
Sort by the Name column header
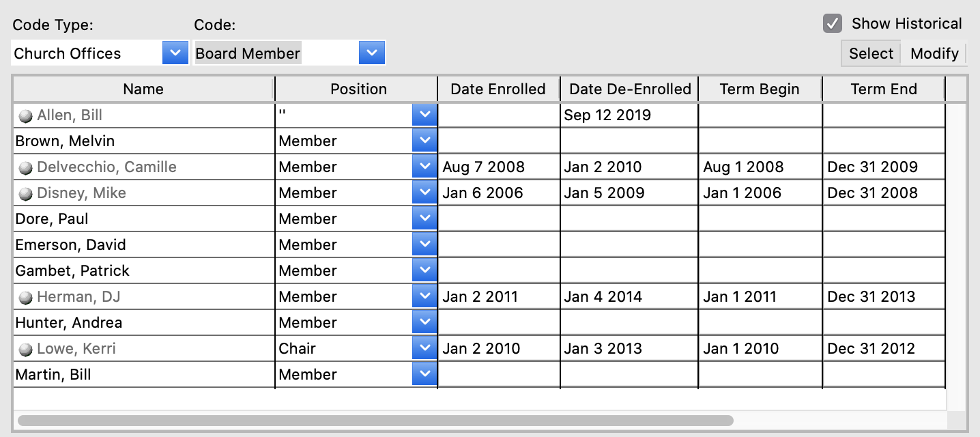click(143, 89)
